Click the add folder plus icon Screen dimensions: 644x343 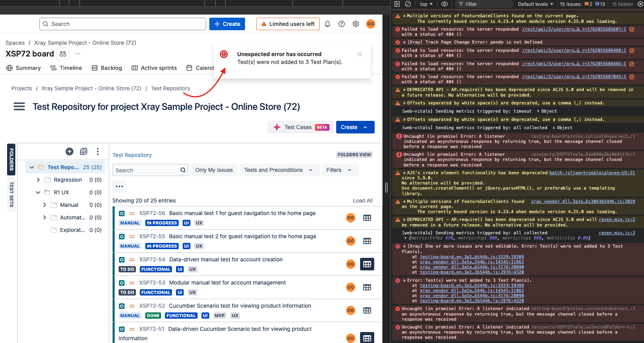coord(70,151)
